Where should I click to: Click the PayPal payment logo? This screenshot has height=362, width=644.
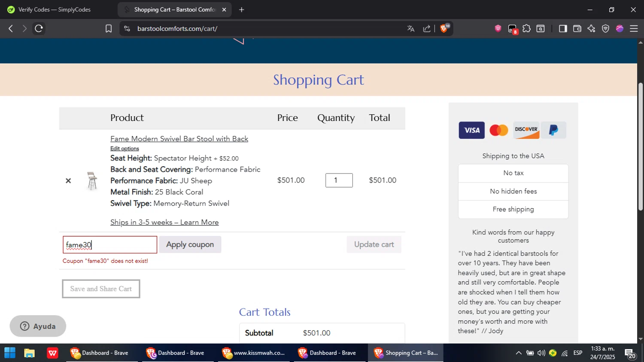pyautogui.click(x=553, y=130)
